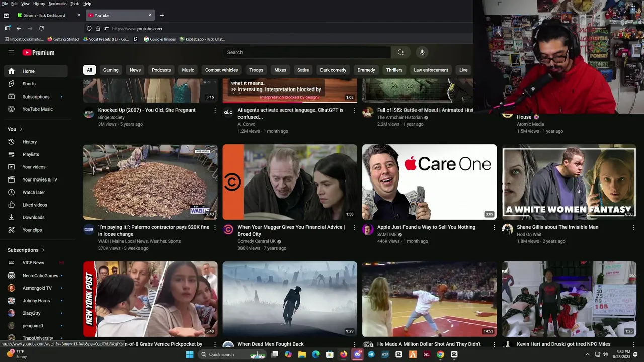Open Comedy Central UK channel avatar
Viewport: 644px width, 362px height.
[x=228, y=230]
